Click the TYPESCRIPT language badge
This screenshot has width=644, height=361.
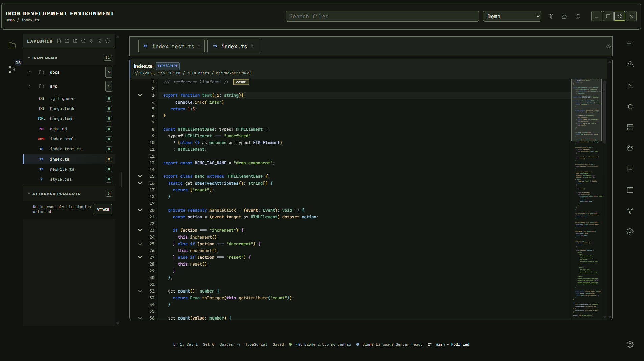point(168,66)
